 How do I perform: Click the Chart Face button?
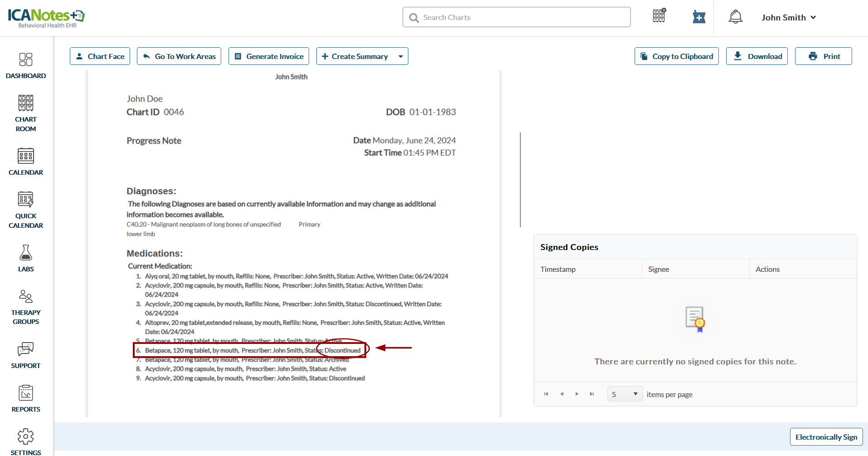[100, 56]
